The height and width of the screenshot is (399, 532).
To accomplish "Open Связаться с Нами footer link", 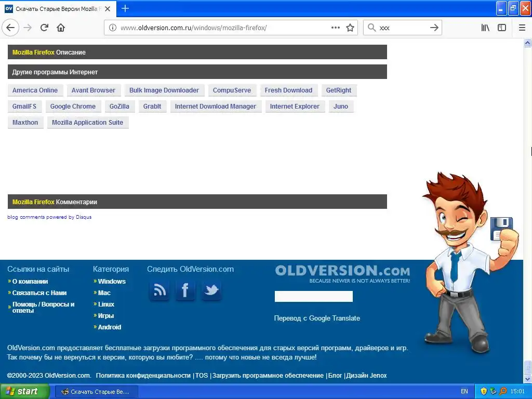I will pos(39,293).
